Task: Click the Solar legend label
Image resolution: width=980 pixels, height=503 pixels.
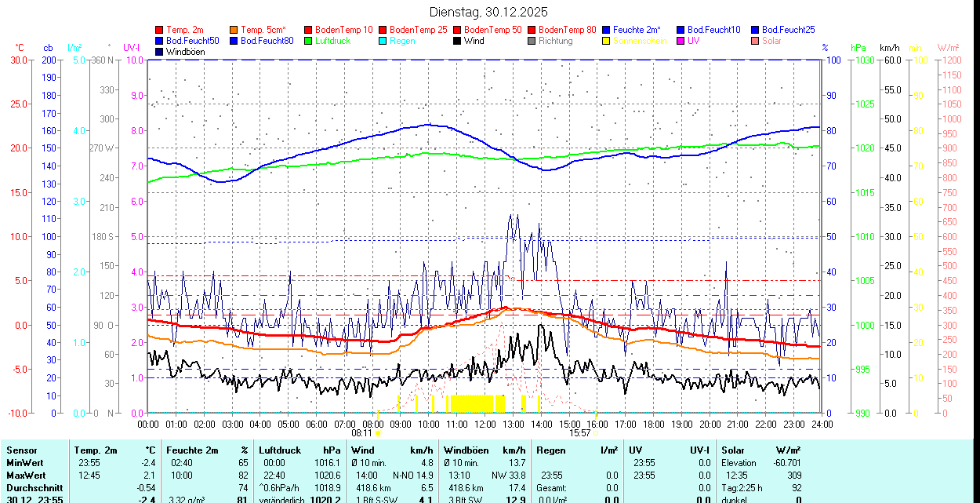Action: (x=771, y=41)
